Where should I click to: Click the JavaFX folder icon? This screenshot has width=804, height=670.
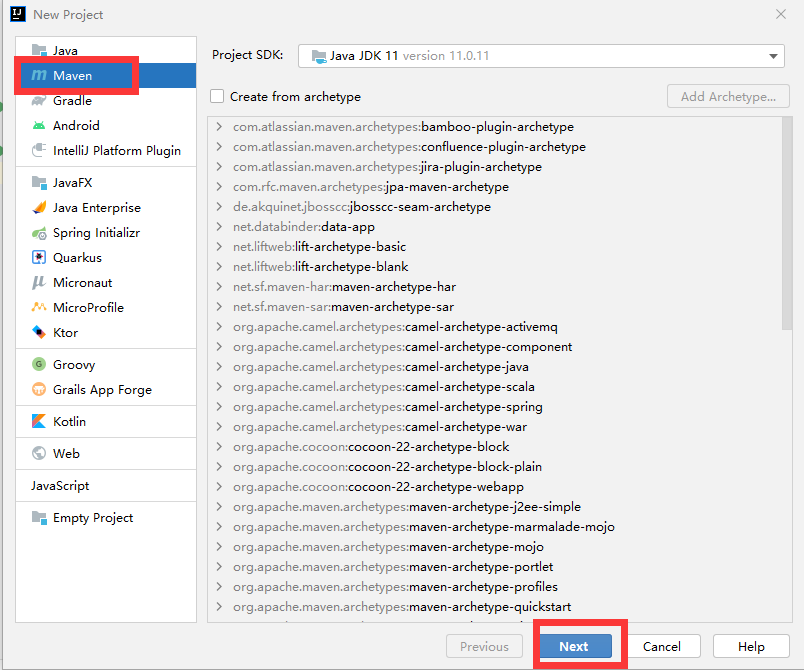pos(39,182)
